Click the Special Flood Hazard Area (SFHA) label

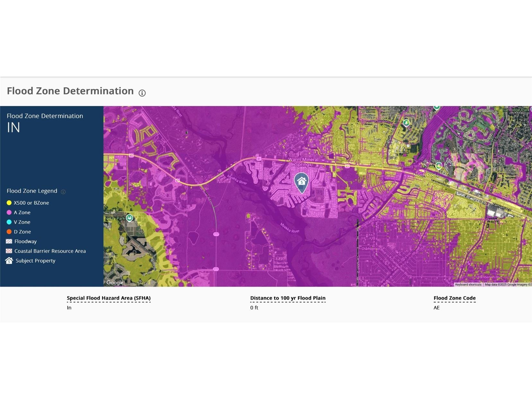click(109, 298)
